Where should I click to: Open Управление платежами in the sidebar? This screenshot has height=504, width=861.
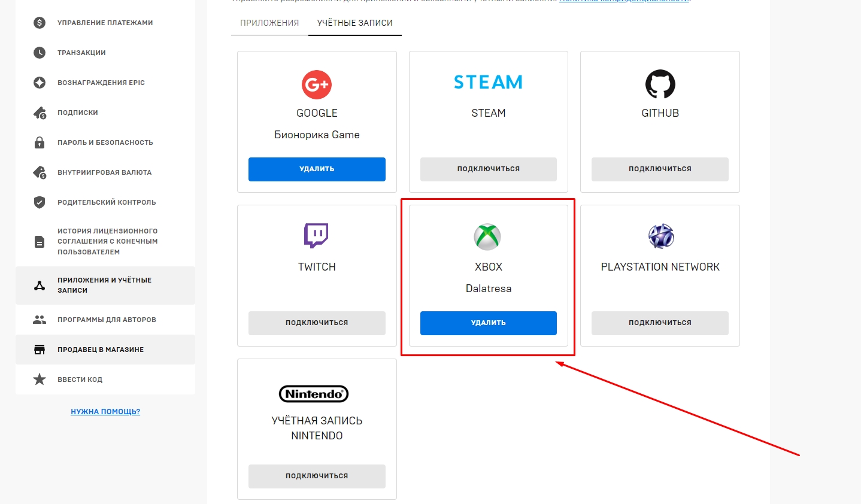pos(105,23)
